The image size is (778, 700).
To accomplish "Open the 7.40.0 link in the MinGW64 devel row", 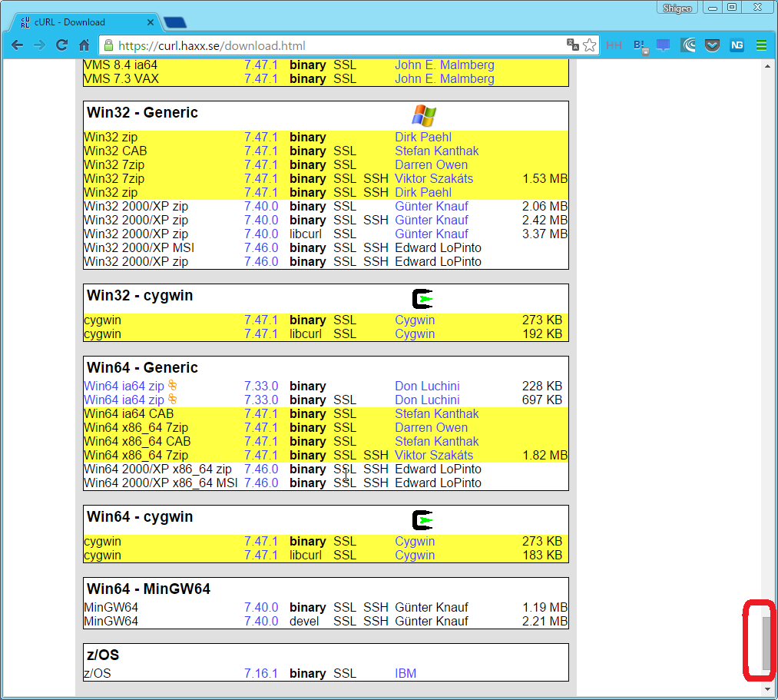I will (261, 621).
